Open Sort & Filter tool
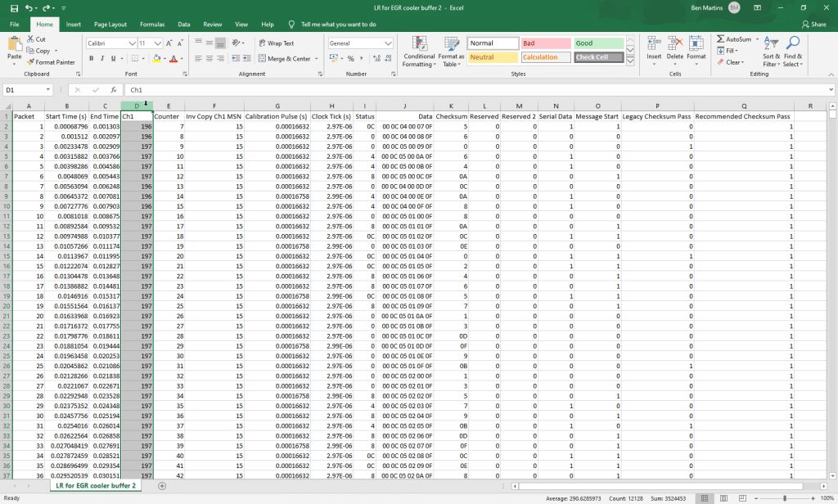 771,52
